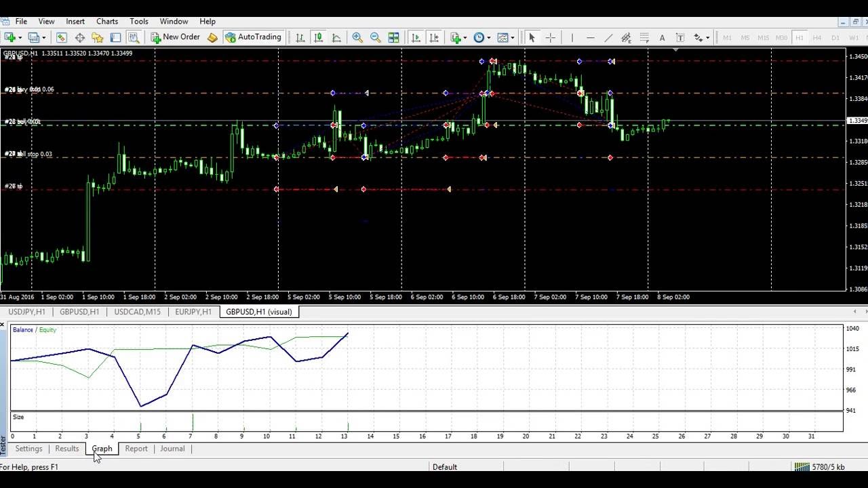Switch timeframe to M30
Viewport: 868px width, 488px height.
coord(781,37)
